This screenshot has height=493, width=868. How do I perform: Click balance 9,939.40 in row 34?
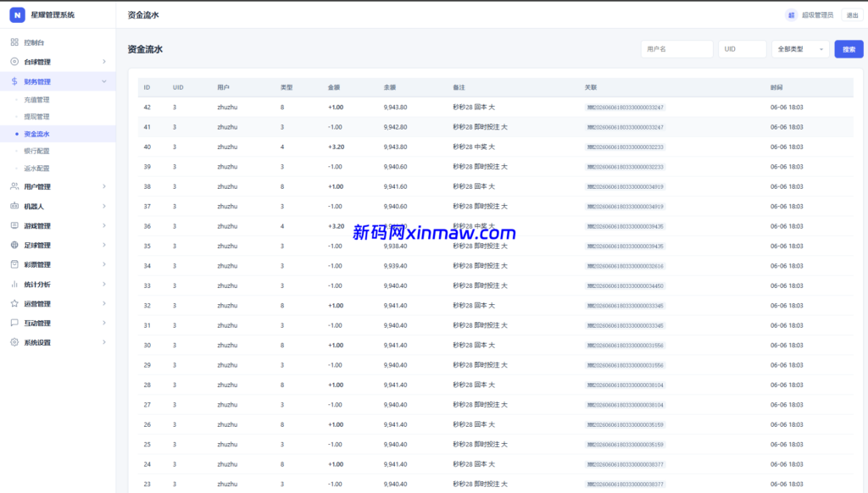tap(395, 266)
